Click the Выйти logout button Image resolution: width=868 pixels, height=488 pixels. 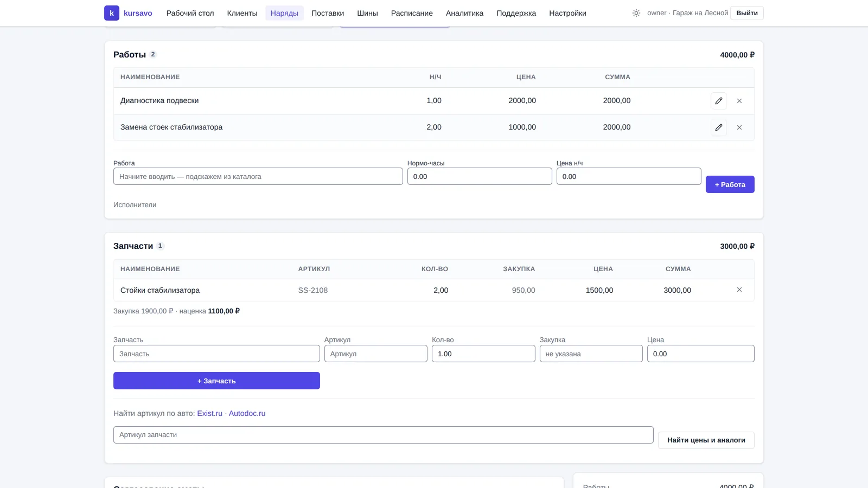747,13
